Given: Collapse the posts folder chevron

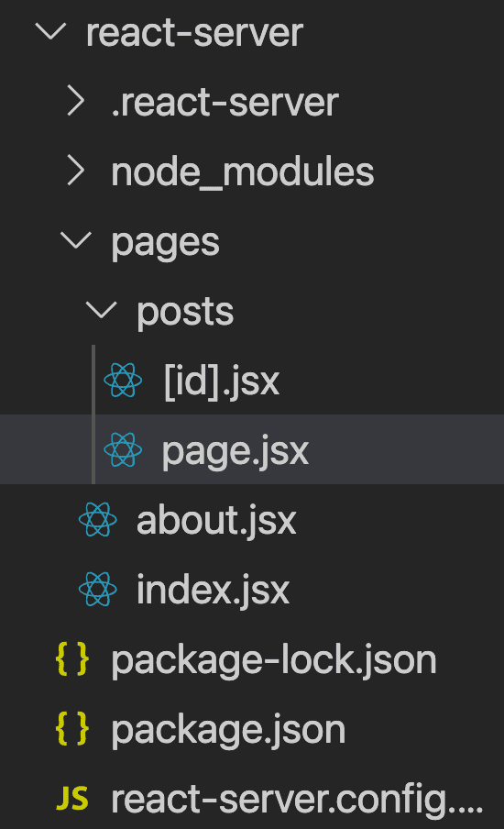Looking at the screenshot, I should [101, 310].
